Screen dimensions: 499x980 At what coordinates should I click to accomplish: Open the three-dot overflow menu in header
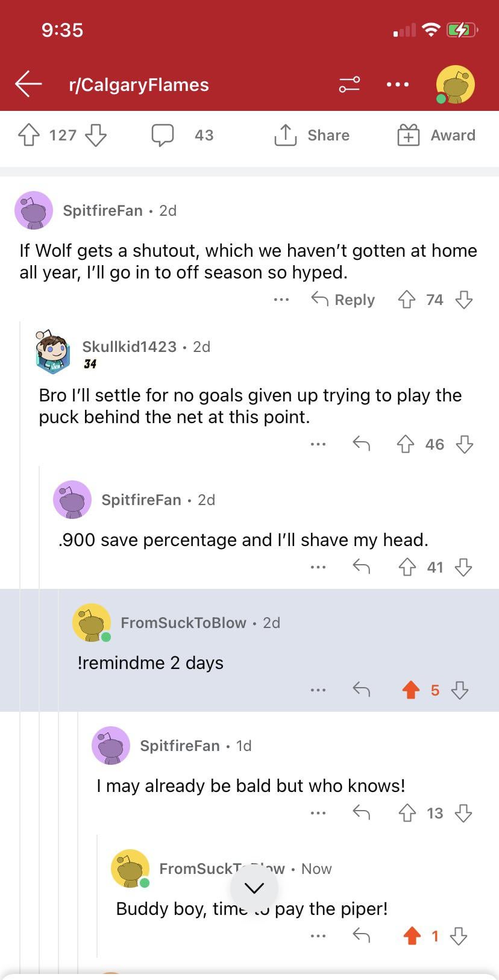point(398,84)
